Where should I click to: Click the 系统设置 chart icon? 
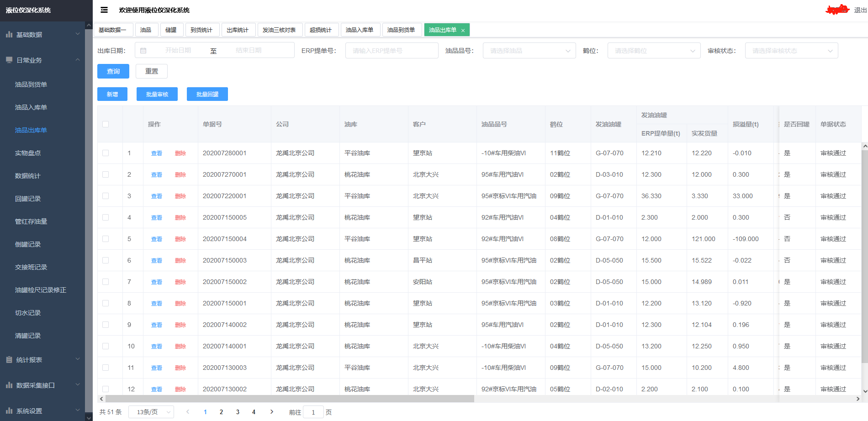pyautogui.click(x=9, y=410)
